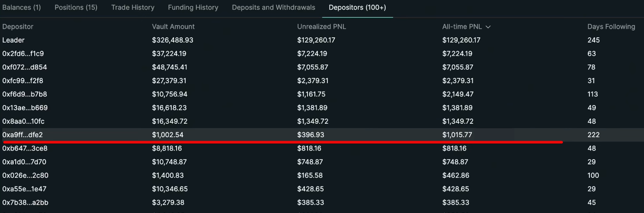Image resolution: width=644 pixels, height=213 pixels.
Task: Open depositor address 0xf072...d854
Action: [24, 67]
